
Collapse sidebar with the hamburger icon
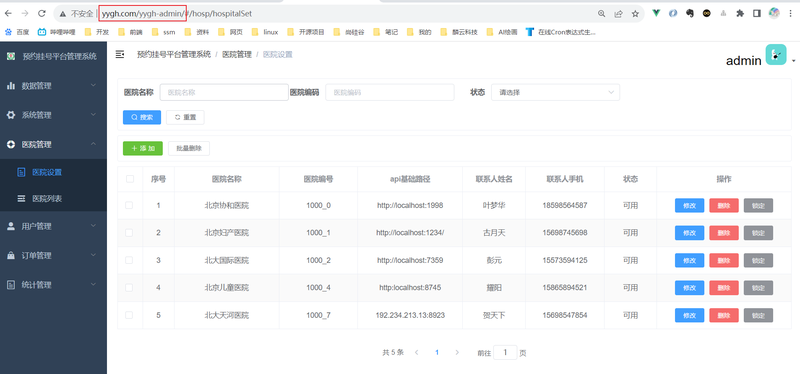click(120, 54)
